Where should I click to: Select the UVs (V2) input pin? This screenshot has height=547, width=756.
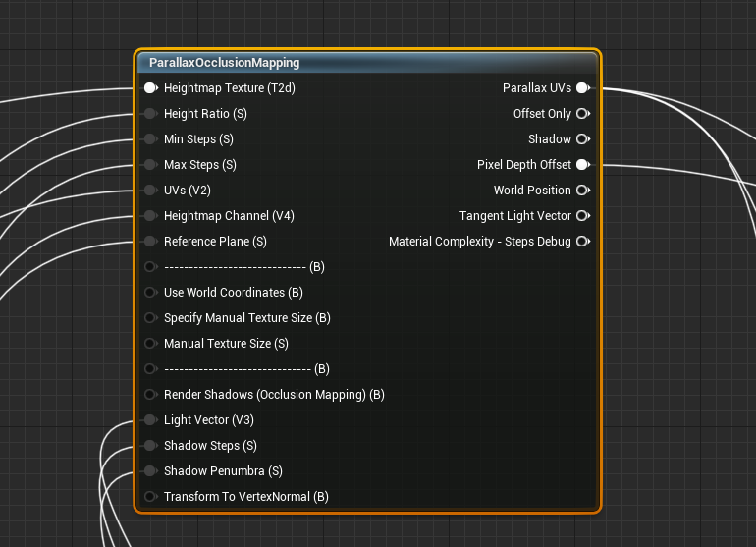[x=150, y=191]
